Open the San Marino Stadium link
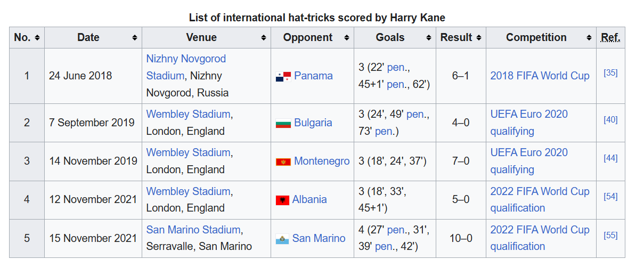Screen dimensions: 644x267 coord(193,230)
